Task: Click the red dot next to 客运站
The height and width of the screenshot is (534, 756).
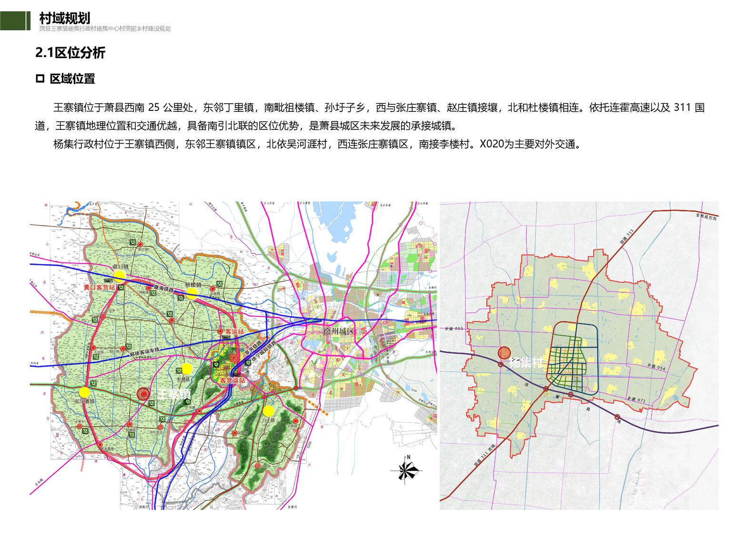Action: pos(221,331)
